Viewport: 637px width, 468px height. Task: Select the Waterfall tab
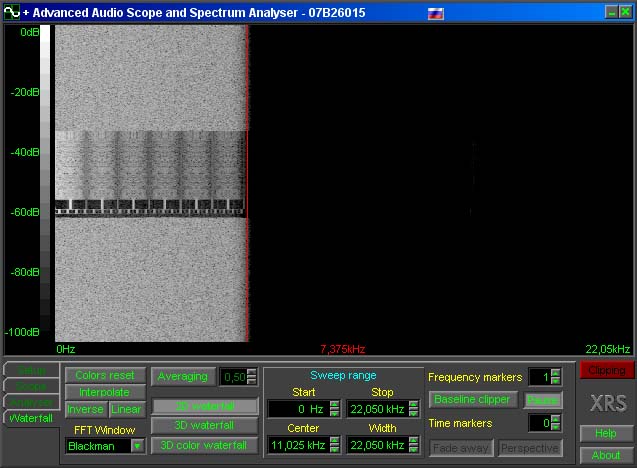coord(31,418)
